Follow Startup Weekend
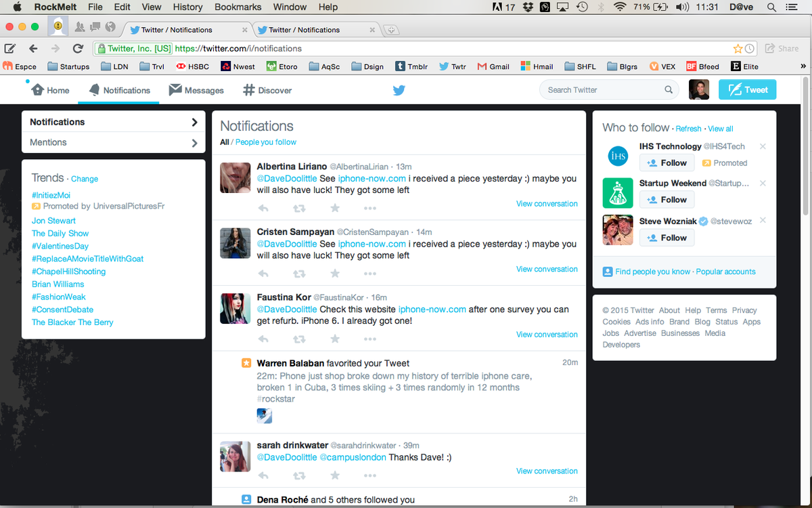This screenshot has height=508, width=812. pos(667,200)
